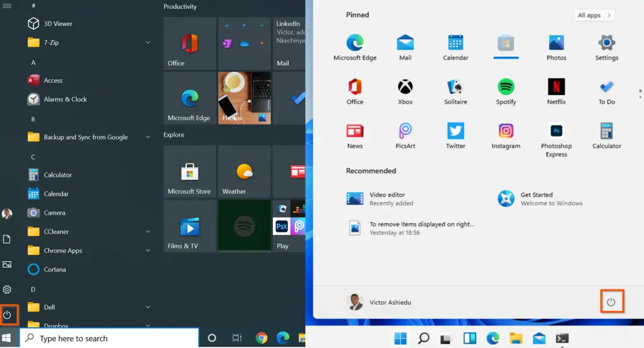
Task: Open Widgets on Windows 11 taskbar
Action: pos(470,338)
